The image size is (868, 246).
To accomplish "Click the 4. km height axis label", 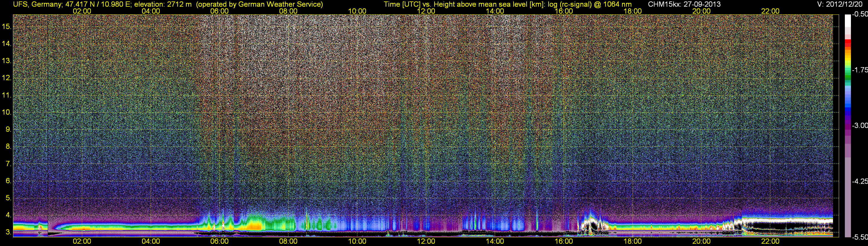I will [8, 215].
